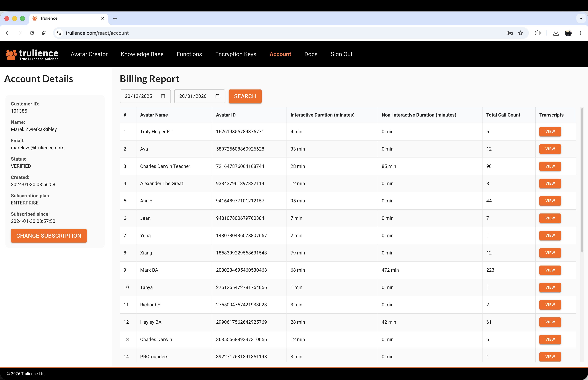Open the Chrome three-dot menu
Viewport: 588px width, 380px height.
[581, 33]
